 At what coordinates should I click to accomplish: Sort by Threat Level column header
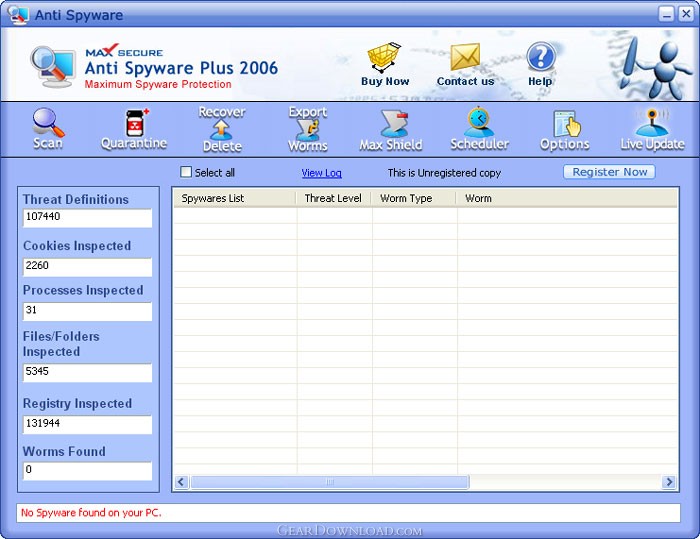pyautogui.click(x=334, y=198)
